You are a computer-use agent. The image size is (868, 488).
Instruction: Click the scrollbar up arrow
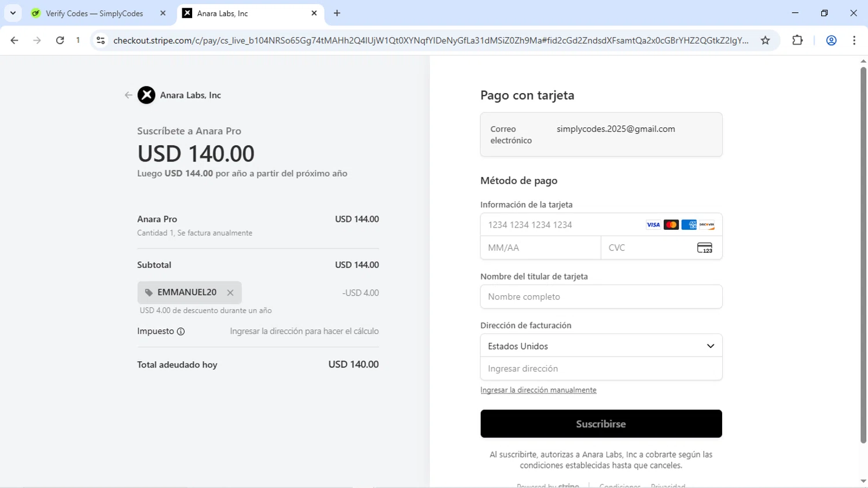tap(863, 61)
